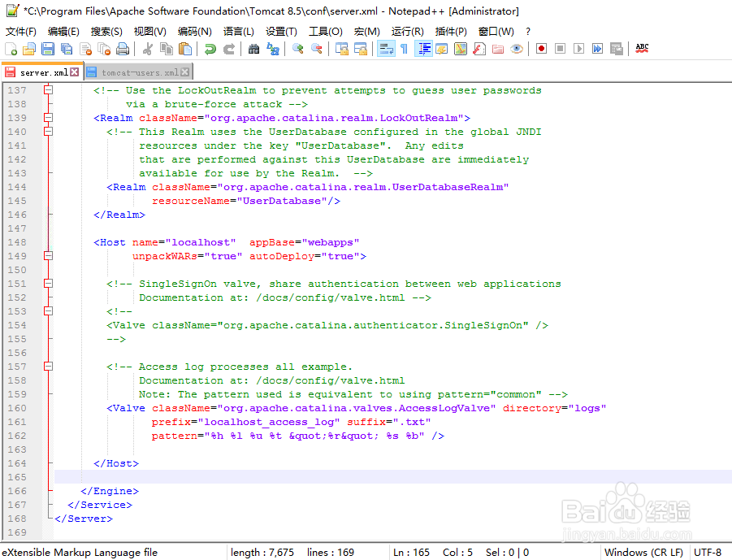
Task: Open the ? help menu
Action: tap(528, 32)
